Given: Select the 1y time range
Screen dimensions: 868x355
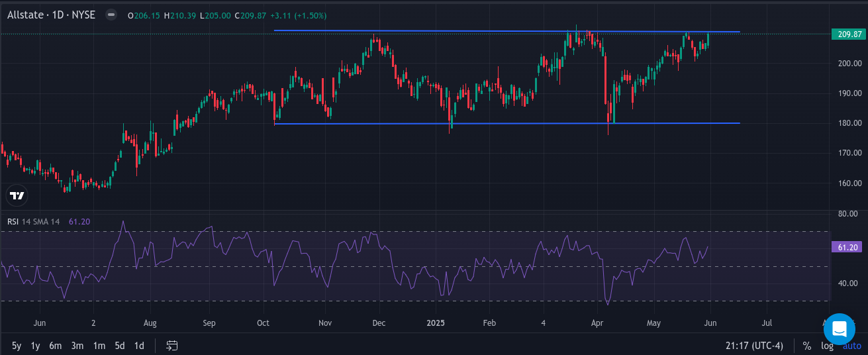Looking at the screenshot, I should click(x=36, y=345).
